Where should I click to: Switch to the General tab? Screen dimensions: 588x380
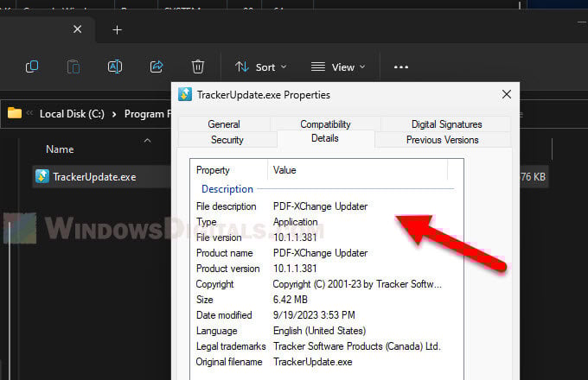pyautogui.click(x=224, y=123)
